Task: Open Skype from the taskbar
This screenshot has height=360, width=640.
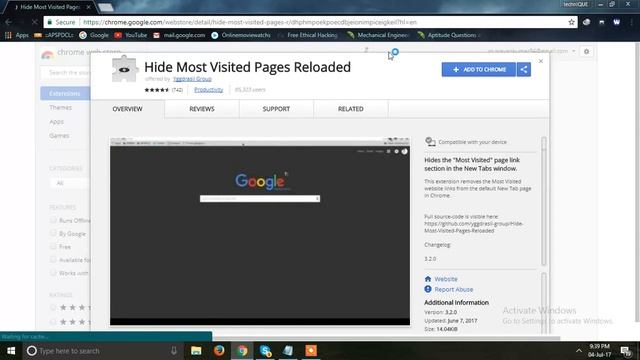Action: 265,351
